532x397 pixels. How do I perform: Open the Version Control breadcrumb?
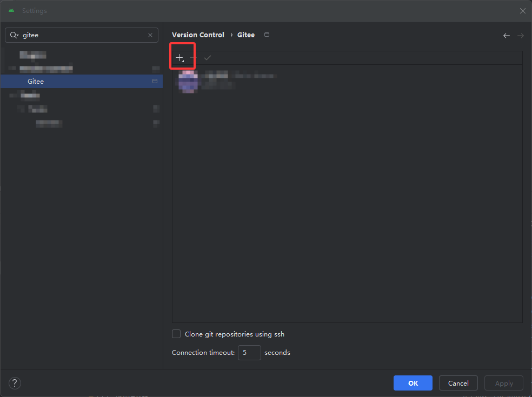point(198,35)
